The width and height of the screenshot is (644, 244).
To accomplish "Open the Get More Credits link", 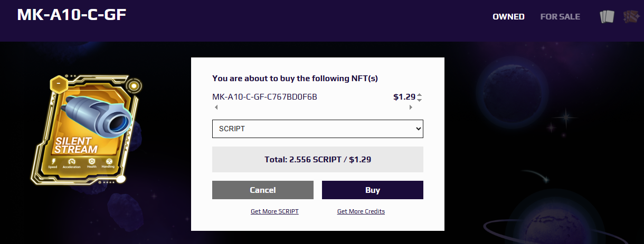I will point(361,211).
